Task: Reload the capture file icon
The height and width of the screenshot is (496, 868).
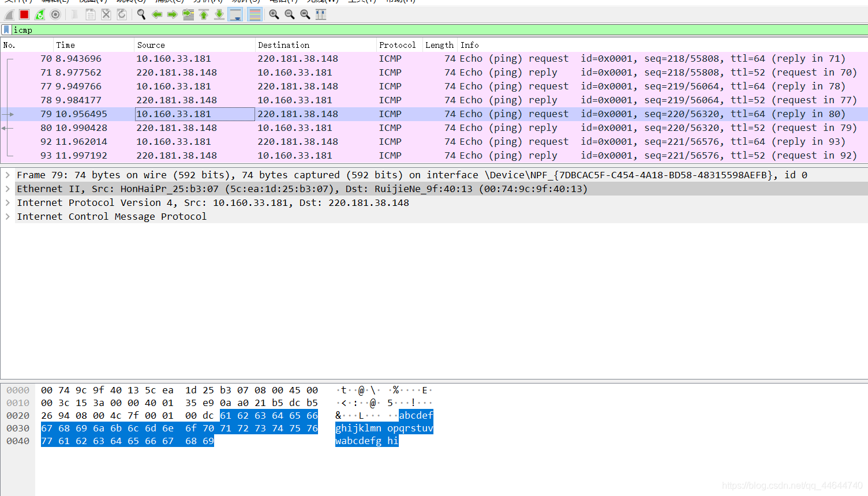Action: pyautogui.click(x=122, y=14)
